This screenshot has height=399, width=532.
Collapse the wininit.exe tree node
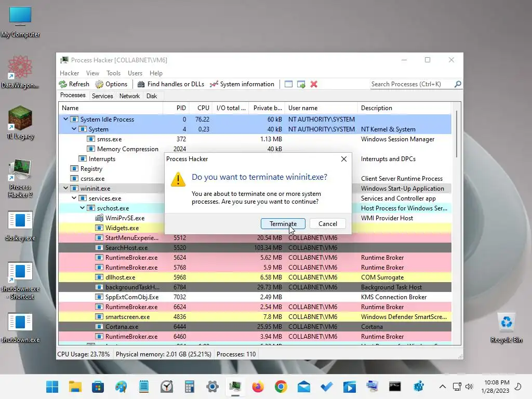click(x=65, y=188)
